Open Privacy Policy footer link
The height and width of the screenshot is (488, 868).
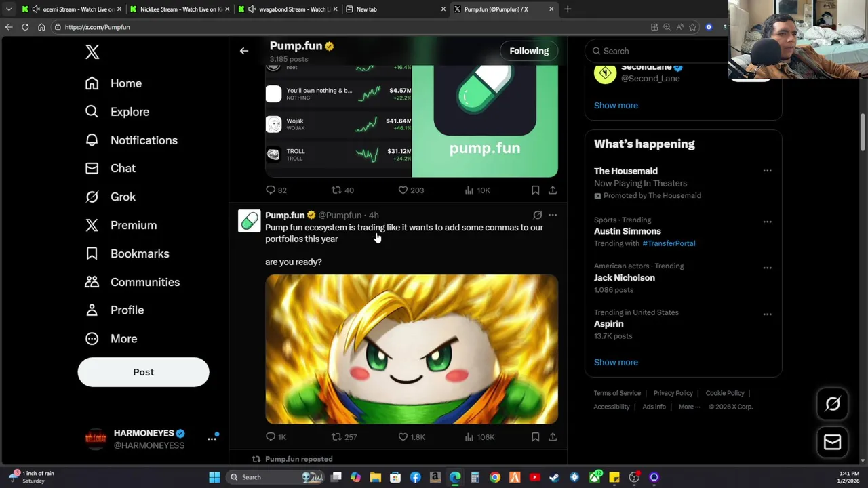[673, 393]
